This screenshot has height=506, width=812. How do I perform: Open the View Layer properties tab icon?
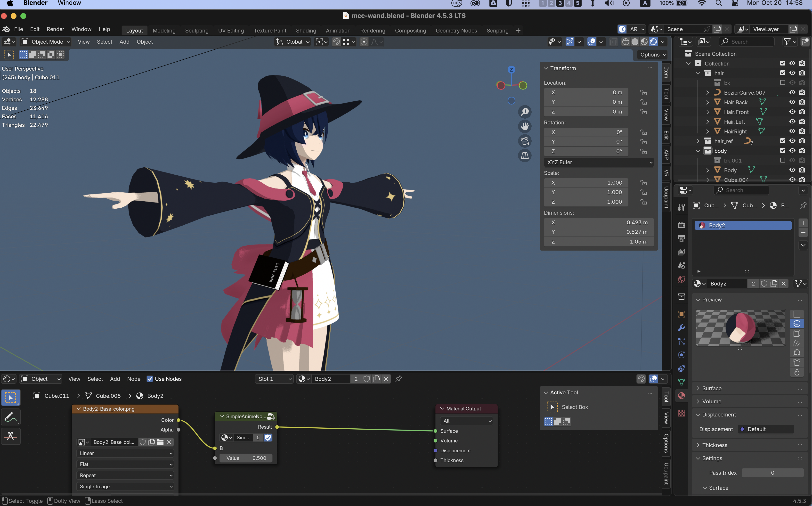[x=682, y=252]
